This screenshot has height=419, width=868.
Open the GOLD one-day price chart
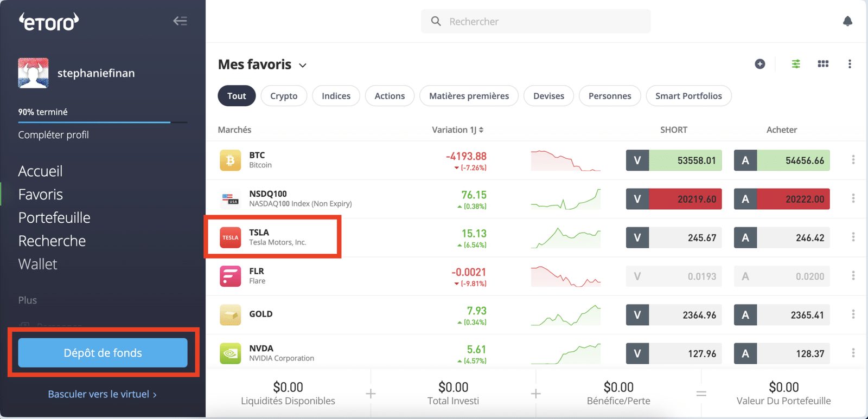(566, 315)
